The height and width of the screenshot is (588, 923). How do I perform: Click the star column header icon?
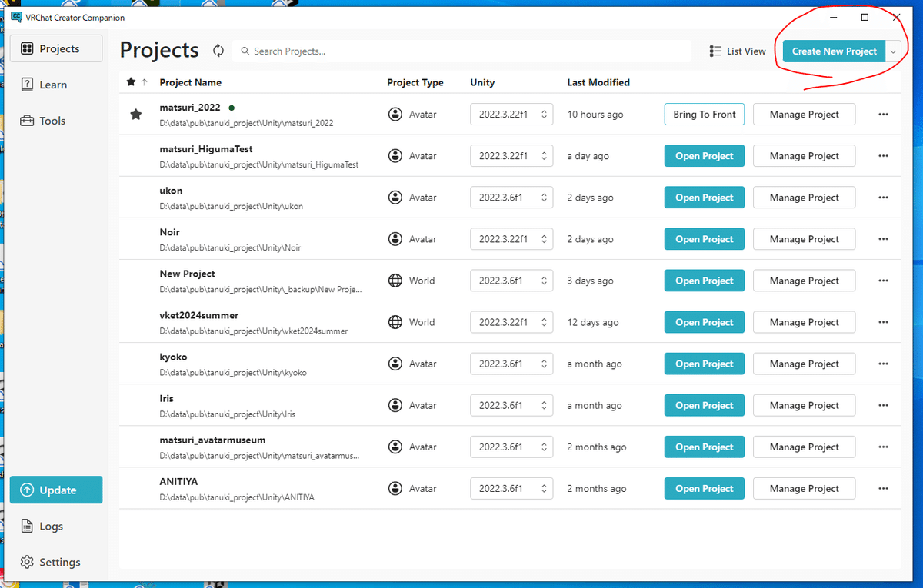[x=131, y=82]
